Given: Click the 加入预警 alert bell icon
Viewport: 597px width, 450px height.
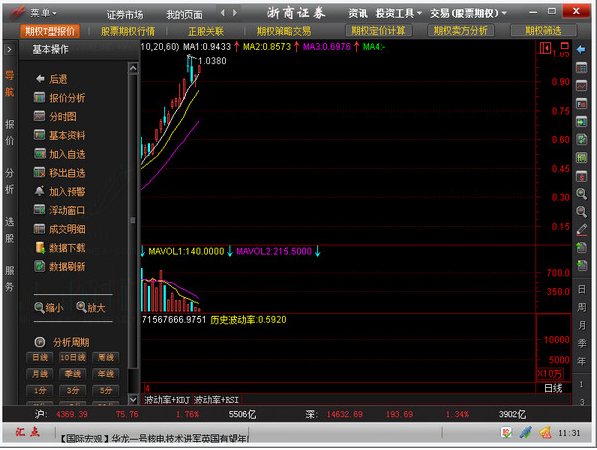Looking at the screenshot, I should pos(39,191).
